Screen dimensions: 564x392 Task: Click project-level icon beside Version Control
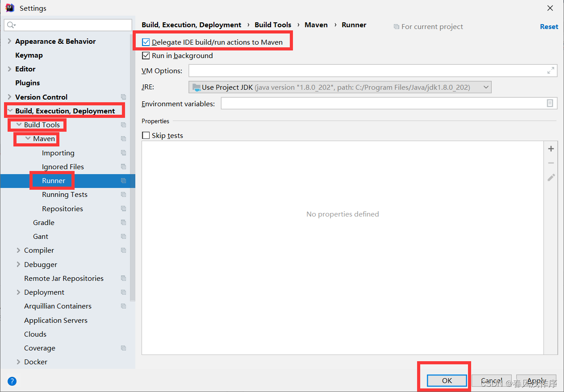(x=123, y=97)
